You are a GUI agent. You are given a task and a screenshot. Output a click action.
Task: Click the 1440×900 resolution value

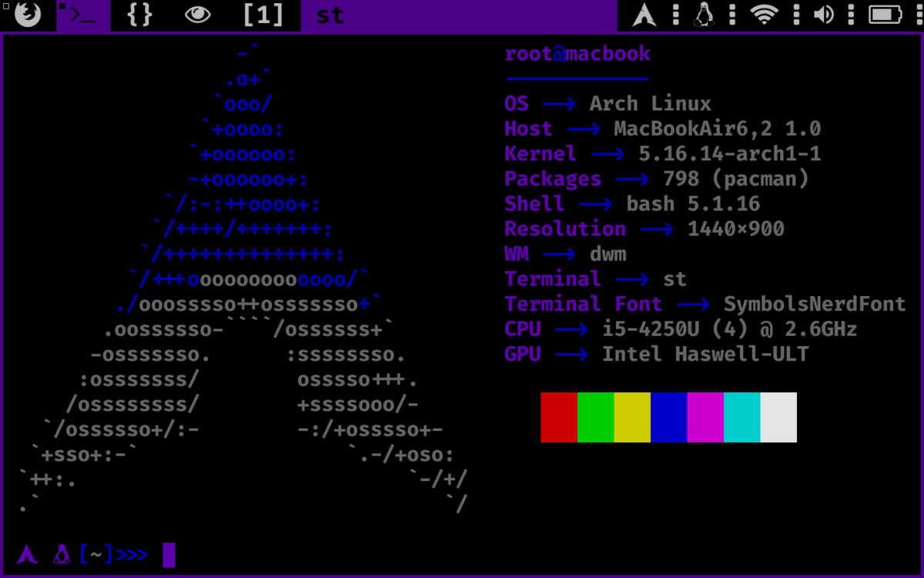click(736, 229)
